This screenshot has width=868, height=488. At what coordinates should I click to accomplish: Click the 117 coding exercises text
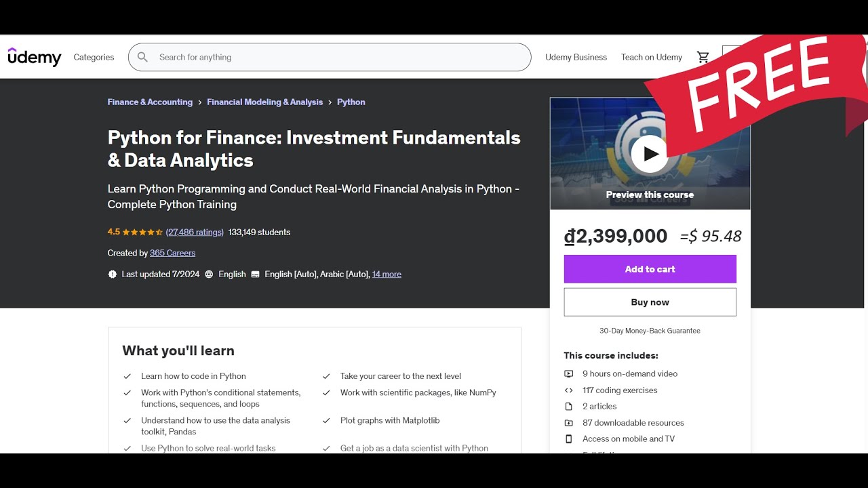(620, 390)
